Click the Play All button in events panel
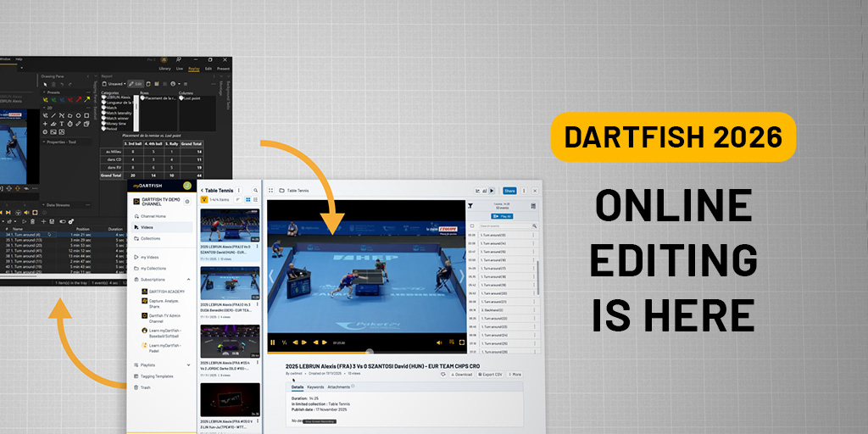The image size is (868, 434). [502, 216]
